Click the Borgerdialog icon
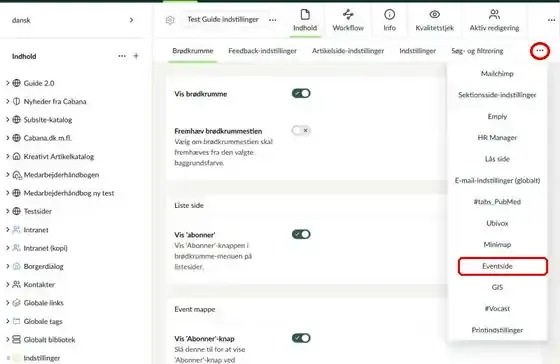The width and height of the screenshot is (560, 364). [16, 266]
